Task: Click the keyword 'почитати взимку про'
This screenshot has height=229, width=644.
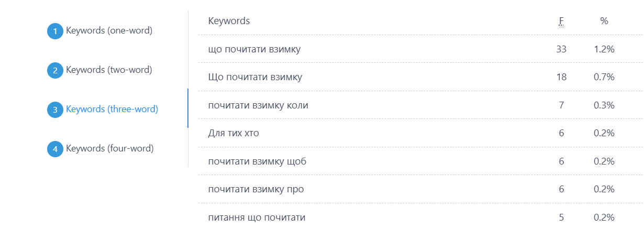Action: (256, 189)
